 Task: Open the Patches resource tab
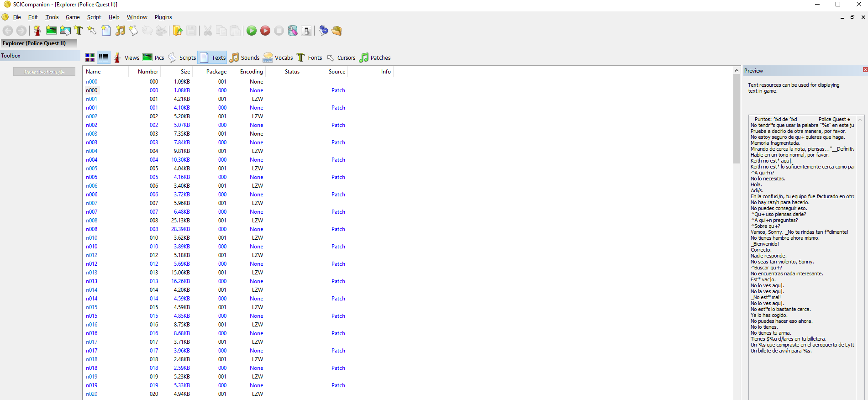point(375,58)
